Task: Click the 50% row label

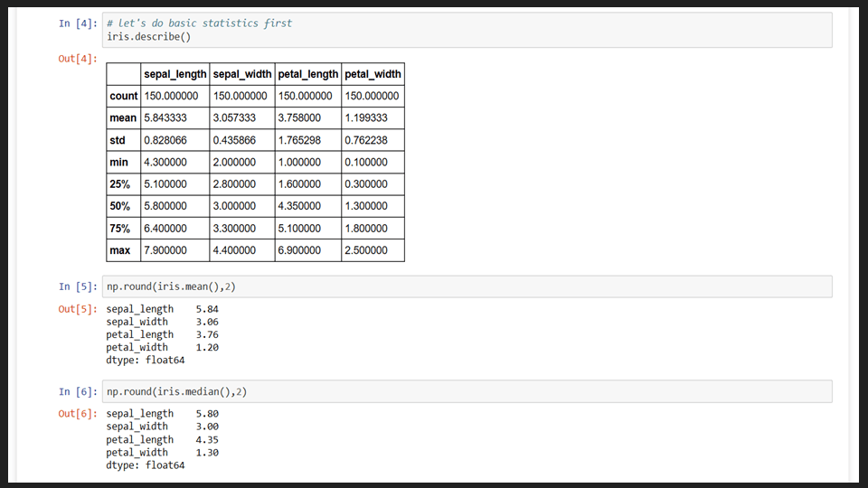Action: (120, 206)
